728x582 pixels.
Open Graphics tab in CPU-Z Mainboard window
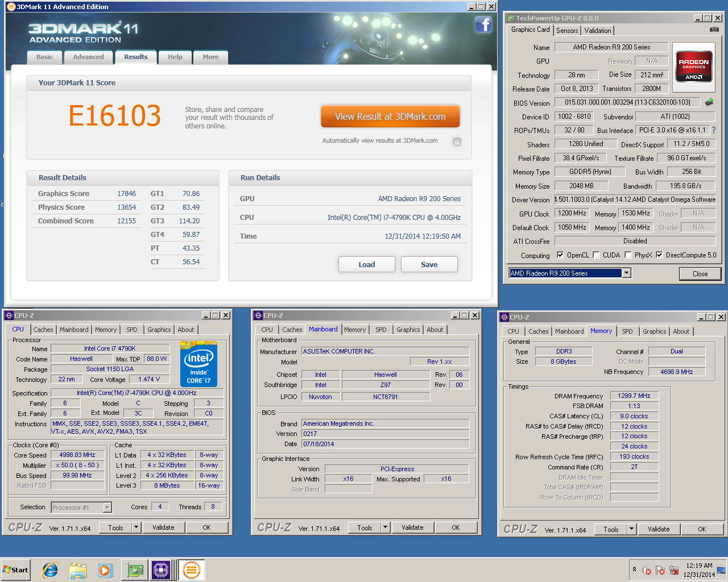point(408,330)
